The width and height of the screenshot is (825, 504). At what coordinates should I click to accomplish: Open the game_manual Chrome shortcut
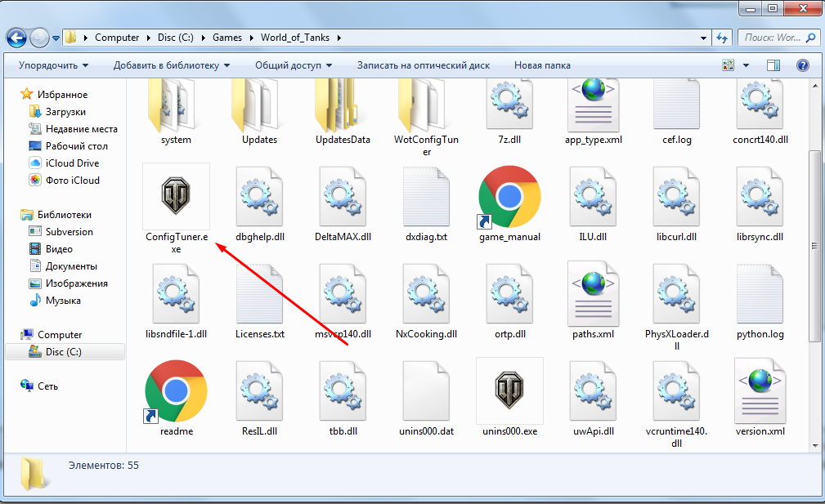coord(509,197)
